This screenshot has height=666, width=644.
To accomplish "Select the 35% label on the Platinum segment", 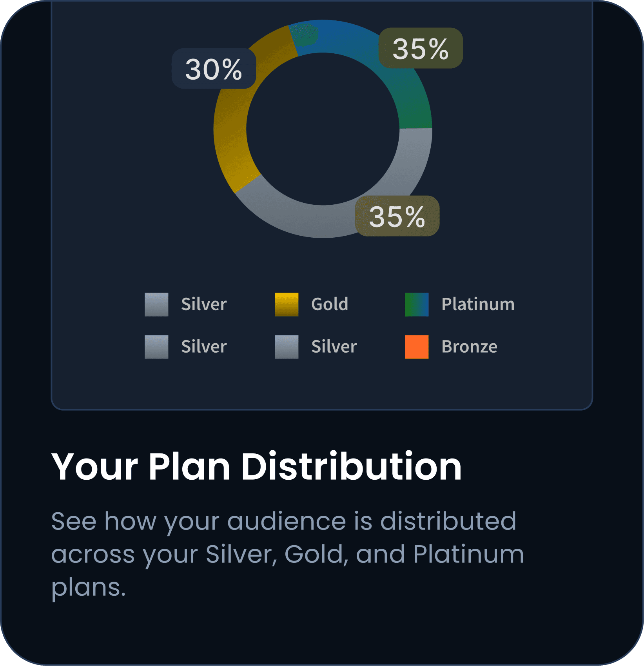I will [420, 49].
